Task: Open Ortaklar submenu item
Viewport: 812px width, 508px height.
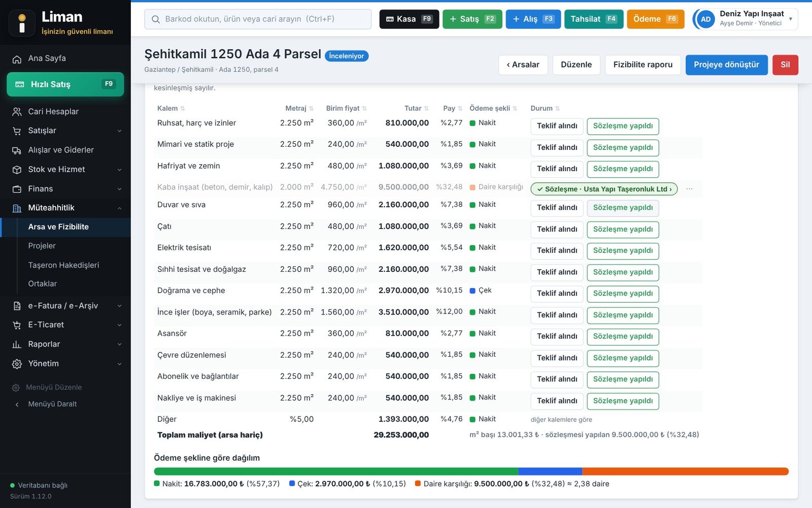Action: tap(43, 284)
